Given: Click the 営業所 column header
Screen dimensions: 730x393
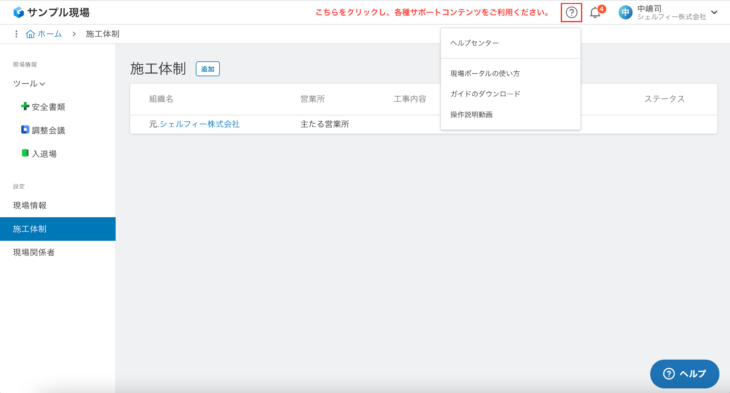Looking at the screenshot, I should [x=312, y=99].
